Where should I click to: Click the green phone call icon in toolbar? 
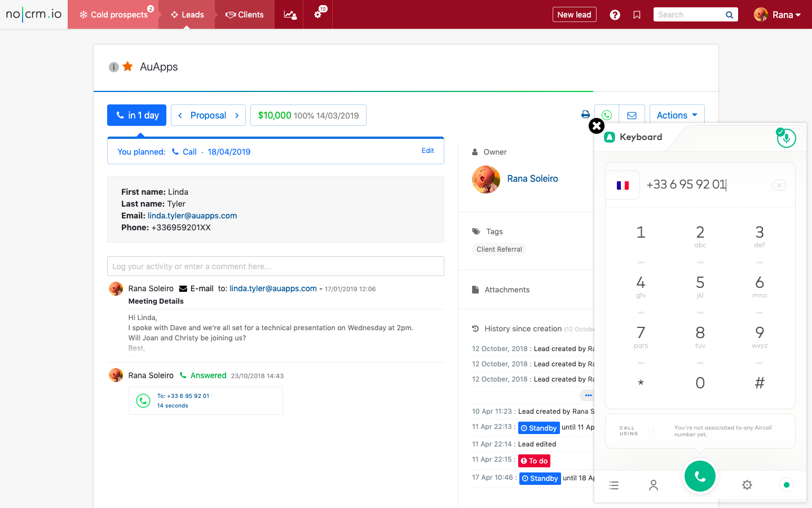click(607, 115)
